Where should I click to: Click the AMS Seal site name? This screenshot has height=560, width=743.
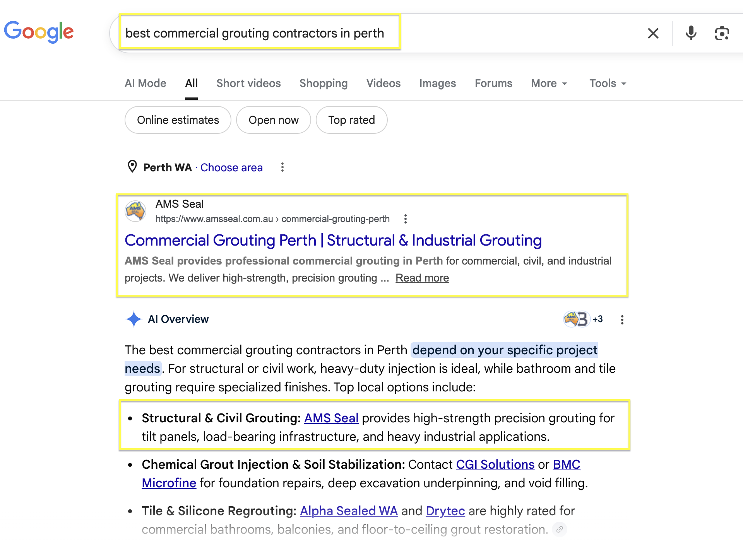(x=180, y=204)
